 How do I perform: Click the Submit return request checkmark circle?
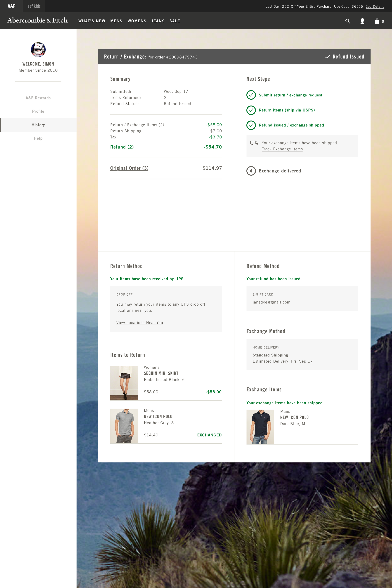[251, 95]
